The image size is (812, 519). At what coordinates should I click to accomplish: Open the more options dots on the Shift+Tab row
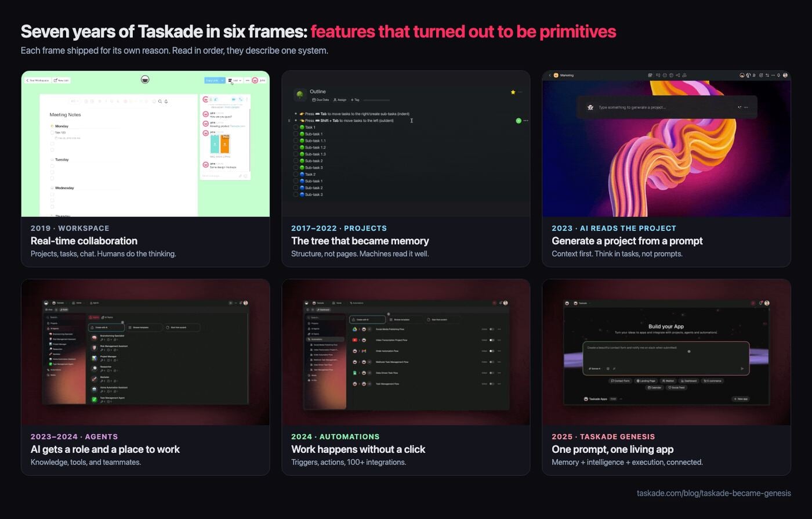pos(525,121)
